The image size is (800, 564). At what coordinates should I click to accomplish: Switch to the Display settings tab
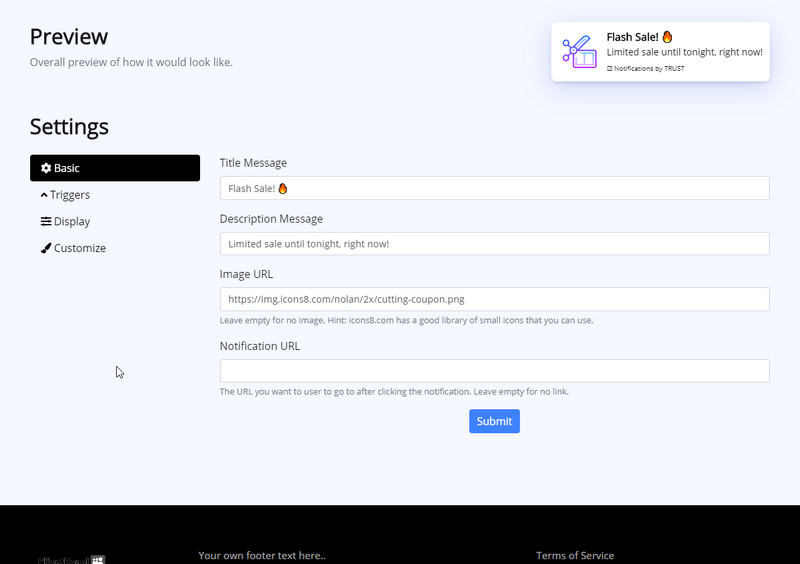point(72,222)
